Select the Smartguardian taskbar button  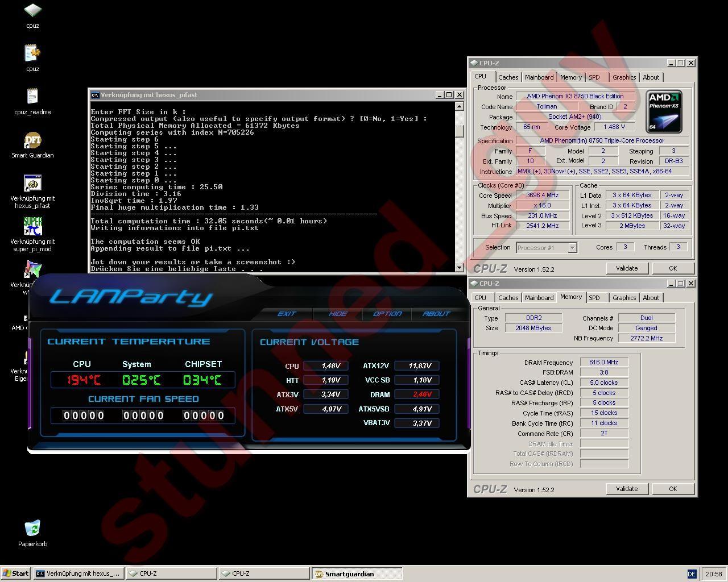coord(357,574)
